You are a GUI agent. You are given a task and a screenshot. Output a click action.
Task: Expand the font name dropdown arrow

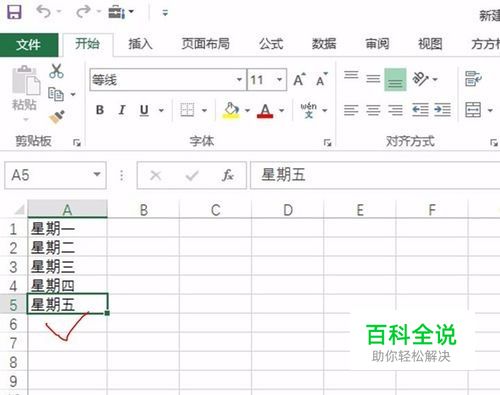pos(239,80)
